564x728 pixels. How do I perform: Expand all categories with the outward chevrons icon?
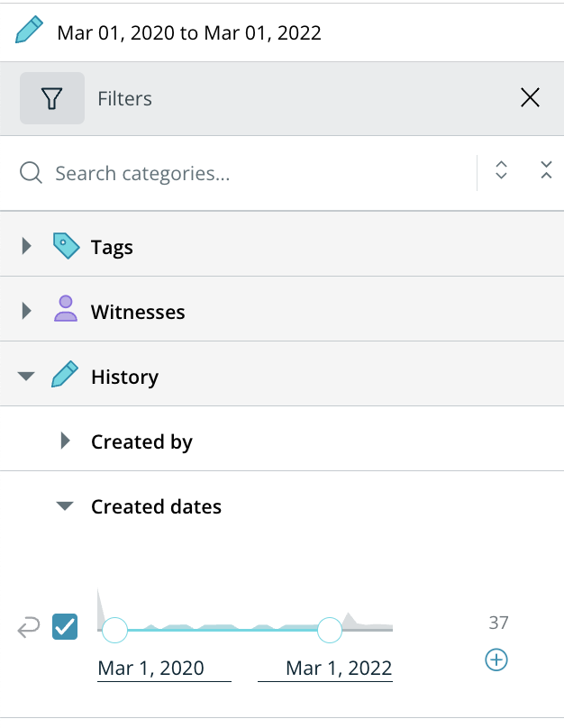[502, 170]
